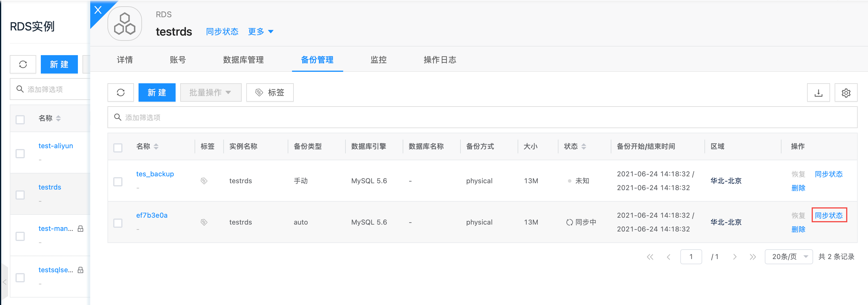Switch to the 监控 tab
This screenshot has height=305, width=868.
379,60
